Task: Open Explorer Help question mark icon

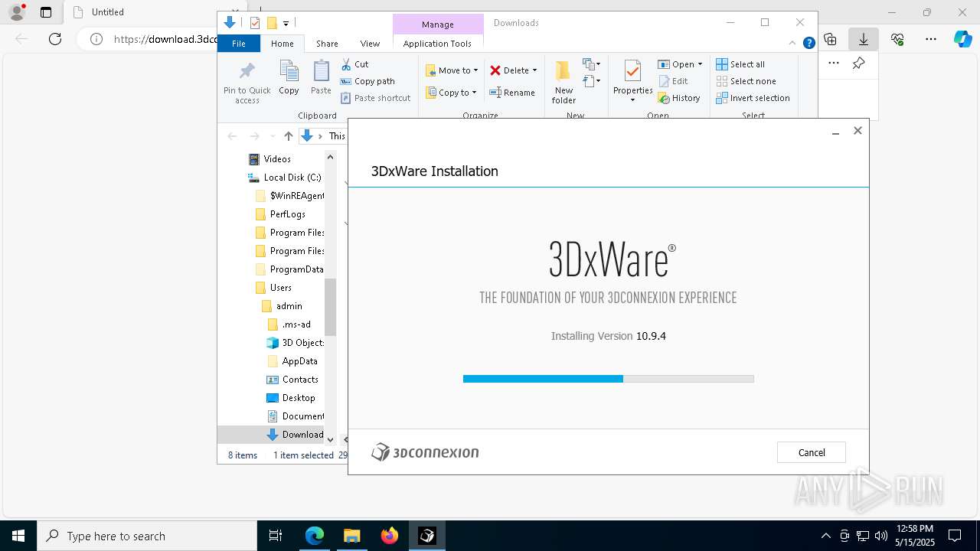Action: tap(808, 44)
